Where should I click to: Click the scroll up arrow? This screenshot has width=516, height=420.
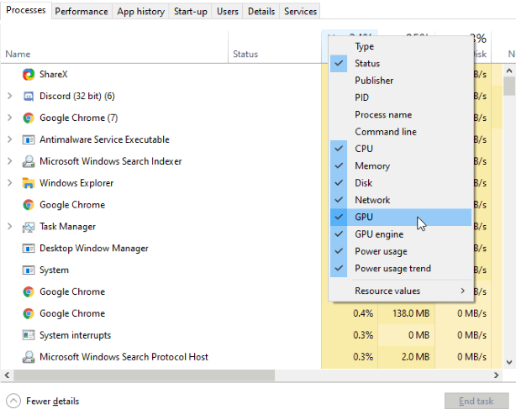[x=509, y=71]
